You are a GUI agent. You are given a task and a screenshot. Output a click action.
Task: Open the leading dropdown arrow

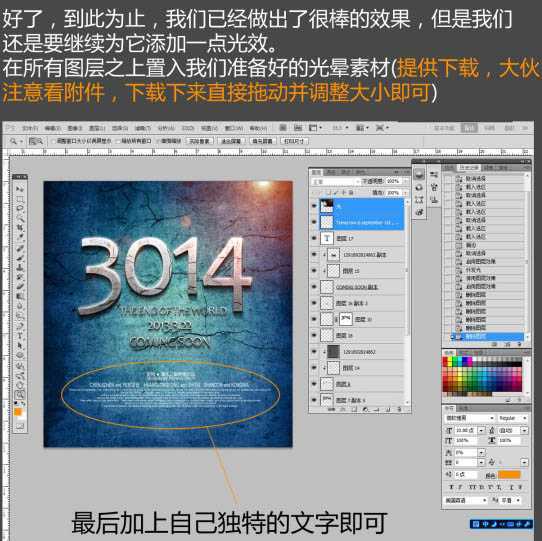pos(524,430)
